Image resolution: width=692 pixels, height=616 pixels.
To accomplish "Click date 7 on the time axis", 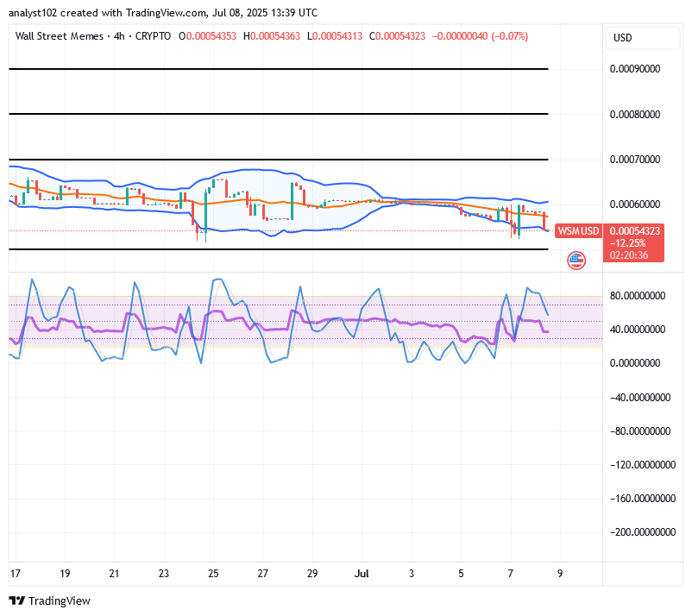I will [x=510, y=574].
